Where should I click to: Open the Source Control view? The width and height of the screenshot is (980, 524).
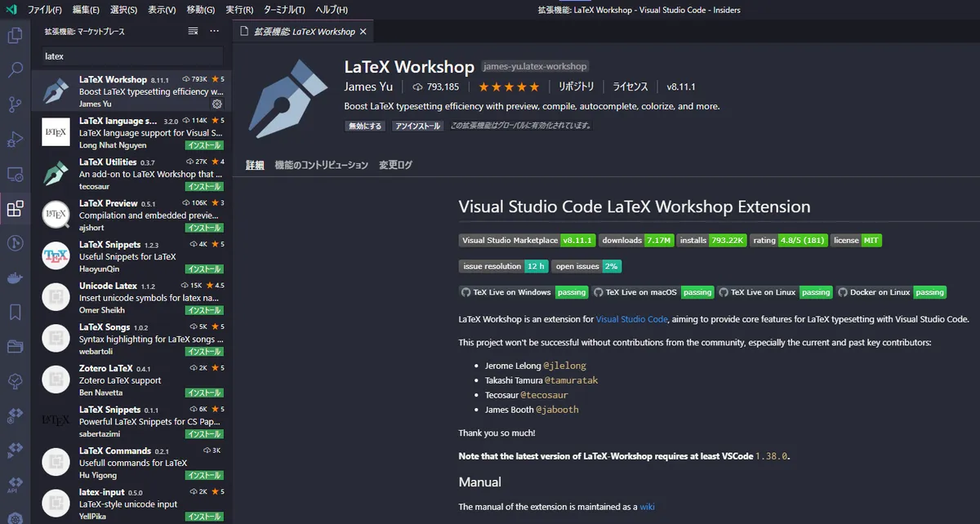[x=13, y=105]
